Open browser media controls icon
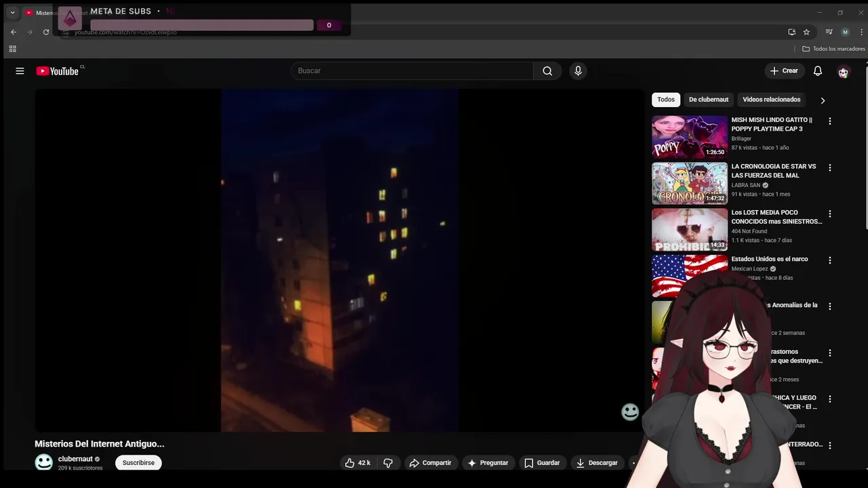 (829, 32)
